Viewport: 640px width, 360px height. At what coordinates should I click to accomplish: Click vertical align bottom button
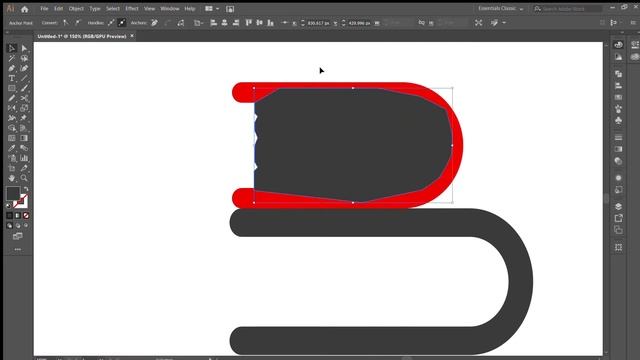(x=270, y=23)
